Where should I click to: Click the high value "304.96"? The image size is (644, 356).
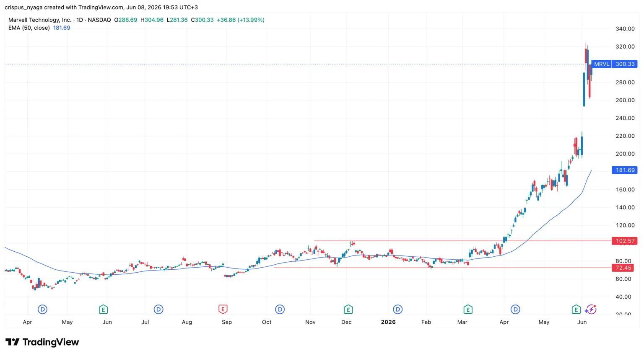[154, 20]
